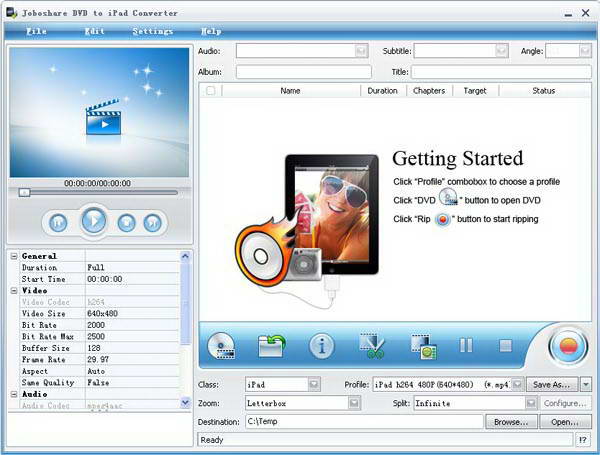The width and height of the screenshot is (600, 455).
Task: Collapse the Audio property group
Action: click(14, 394)
